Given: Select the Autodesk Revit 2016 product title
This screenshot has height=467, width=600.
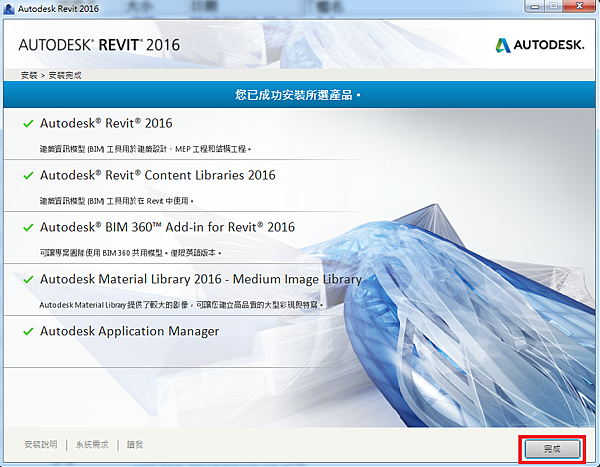Looking at the screenshot, I should [x=106, y=123].
